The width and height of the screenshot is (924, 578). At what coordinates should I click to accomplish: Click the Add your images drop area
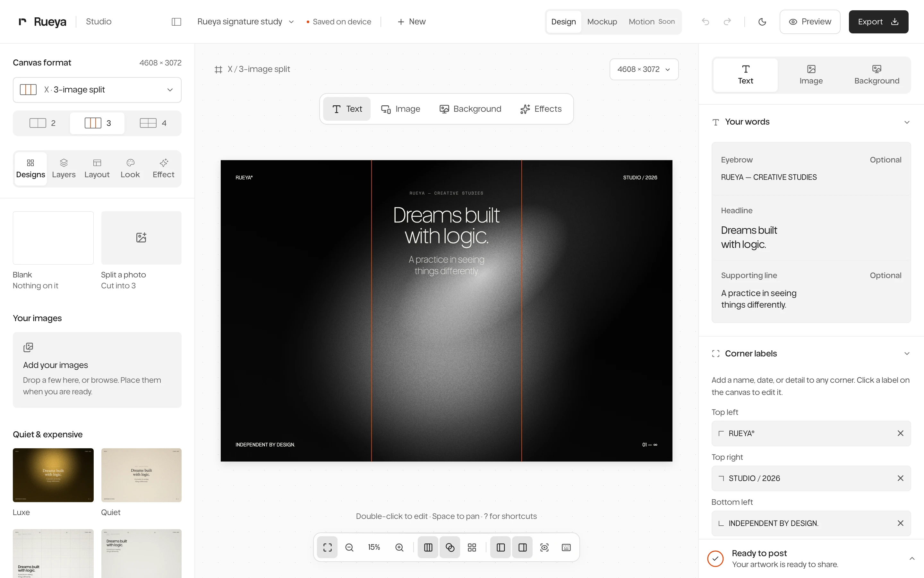tap(97, 370)
